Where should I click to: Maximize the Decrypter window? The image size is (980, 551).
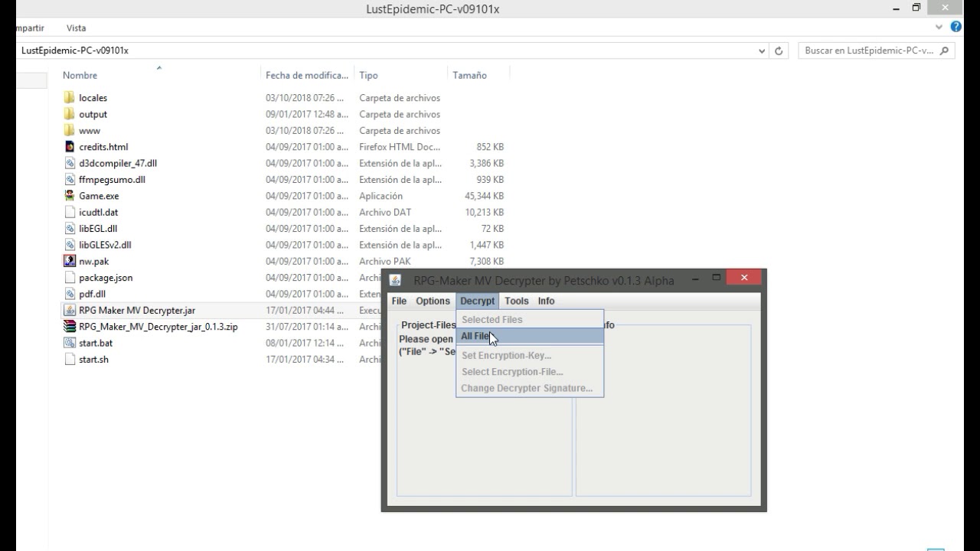click(717, 278)
